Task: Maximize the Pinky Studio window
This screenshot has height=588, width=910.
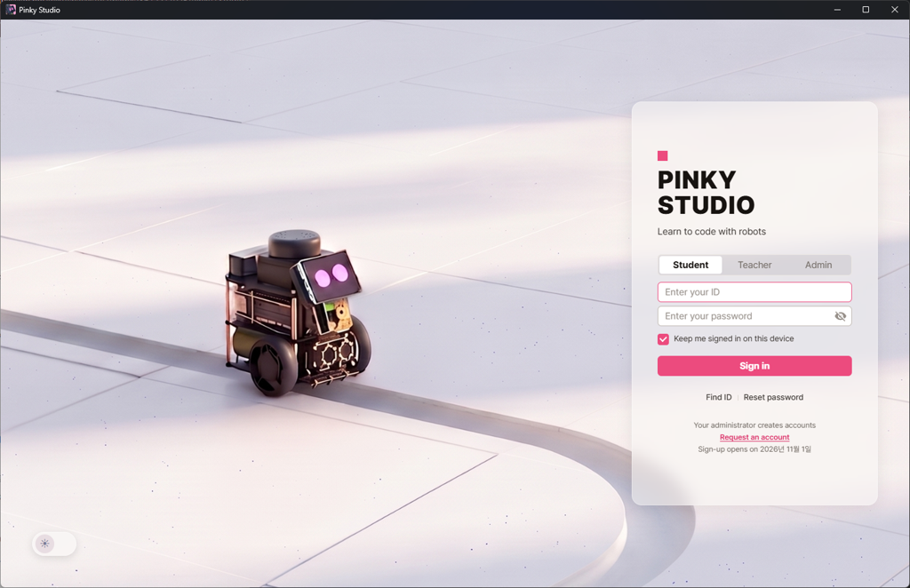Action: click(x=866, y=10)
